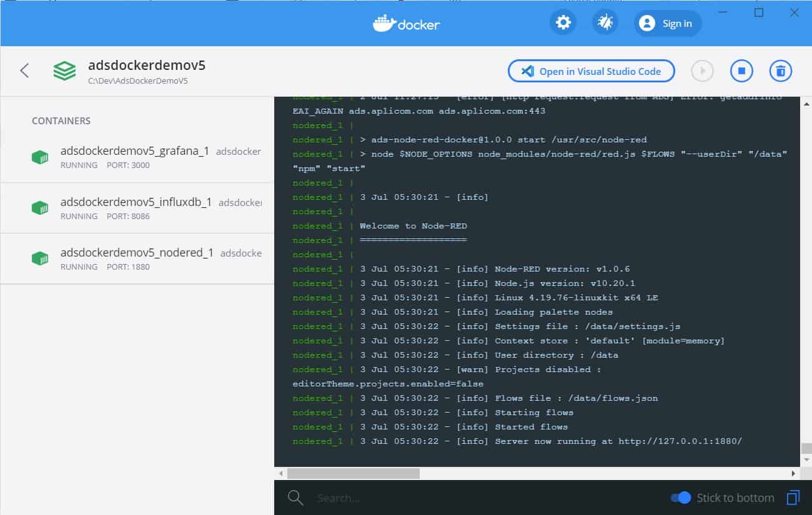Image resolution: width=812 pixels, height=515 pixels.
Task: Click the adsdockerdemov5 application title
Action: pyautogui.click(x=147, y=66)
